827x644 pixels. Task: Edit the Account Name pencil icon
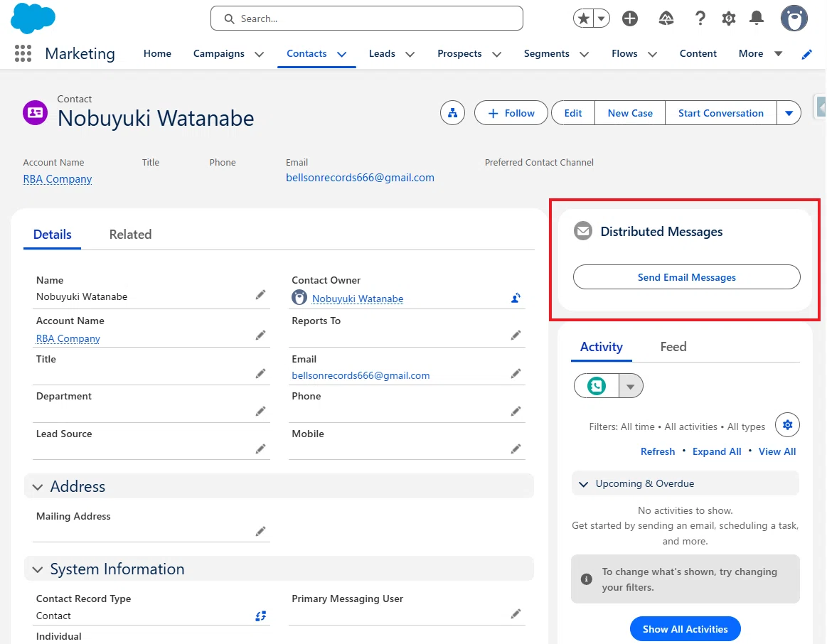260,336
